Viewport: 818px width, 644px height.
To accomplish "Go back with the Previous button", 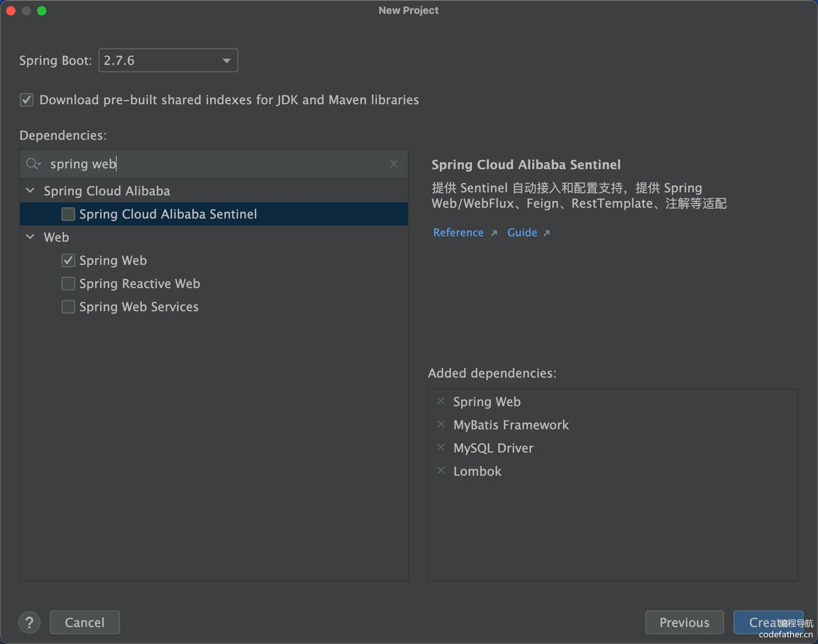I will point(684,622).
